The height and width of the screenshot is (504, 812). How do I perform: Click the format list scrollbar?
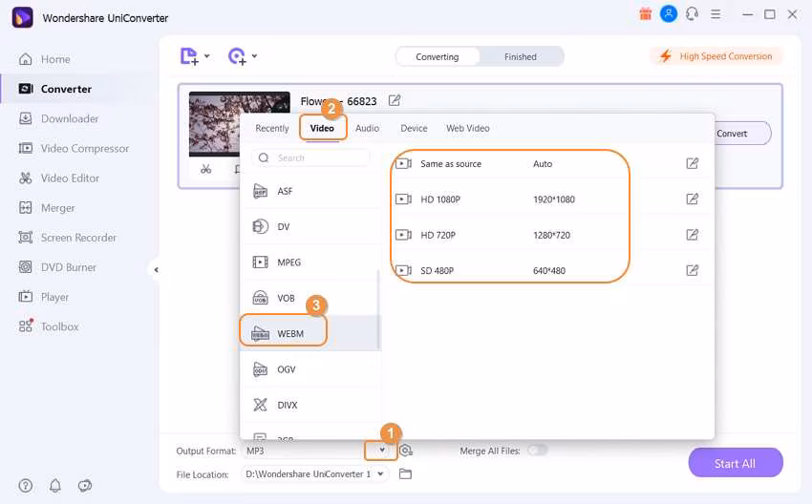pos(378,309)
